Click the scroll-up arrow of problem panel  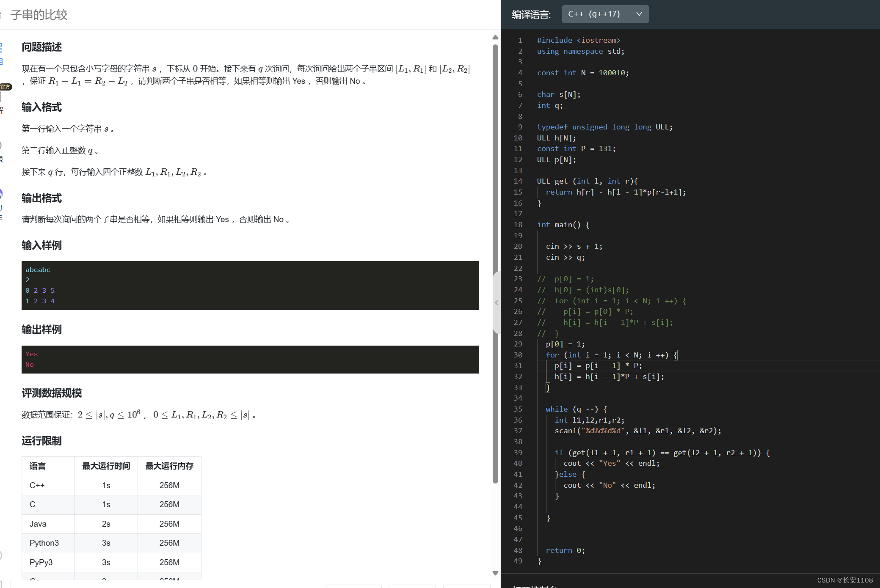[x=495, y=38]
